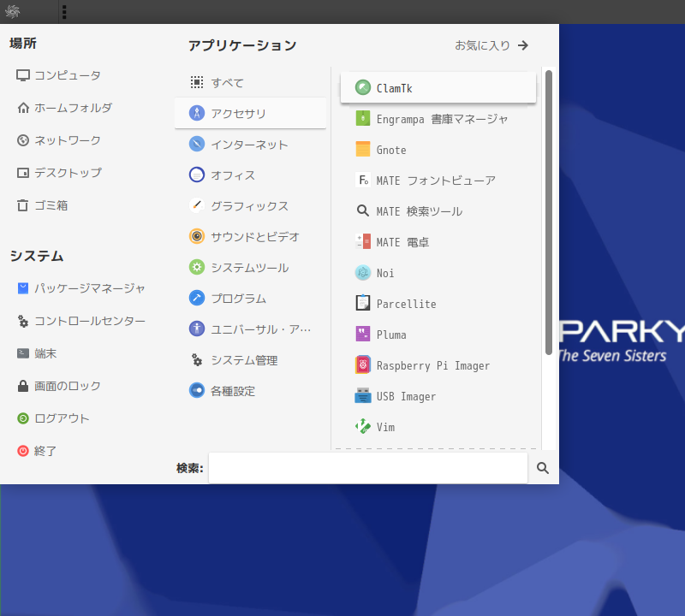Screen dimensions: 685x616
Task: Focus the 検索 search input field
Action: 368,468
